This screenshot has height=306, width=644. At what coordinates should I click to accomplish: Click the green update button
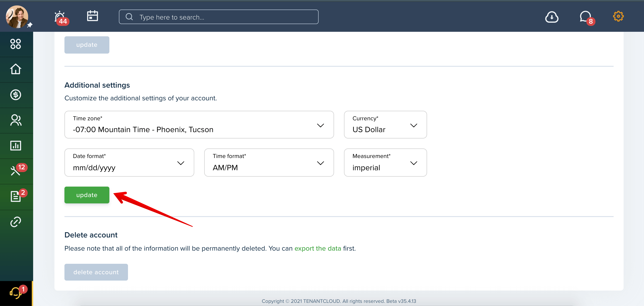[87, 195]
